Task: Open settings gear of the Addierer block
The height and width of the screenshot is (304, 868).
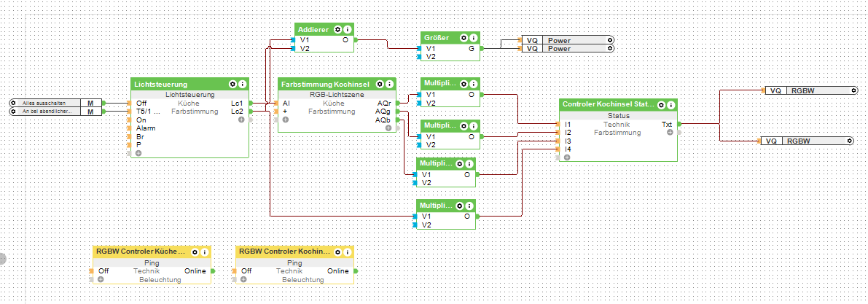Action: pyautogui.click(x=338, y=29)
